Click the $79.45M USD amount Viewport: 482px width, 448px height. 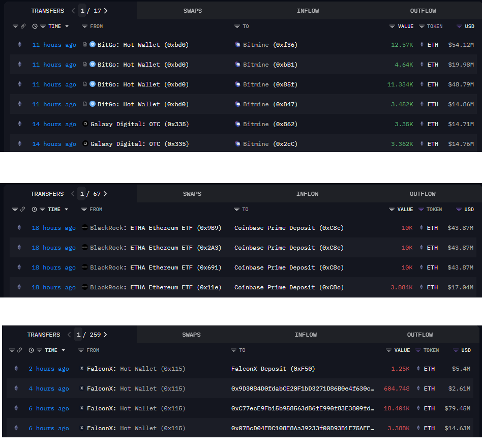(x=458, y=408)
